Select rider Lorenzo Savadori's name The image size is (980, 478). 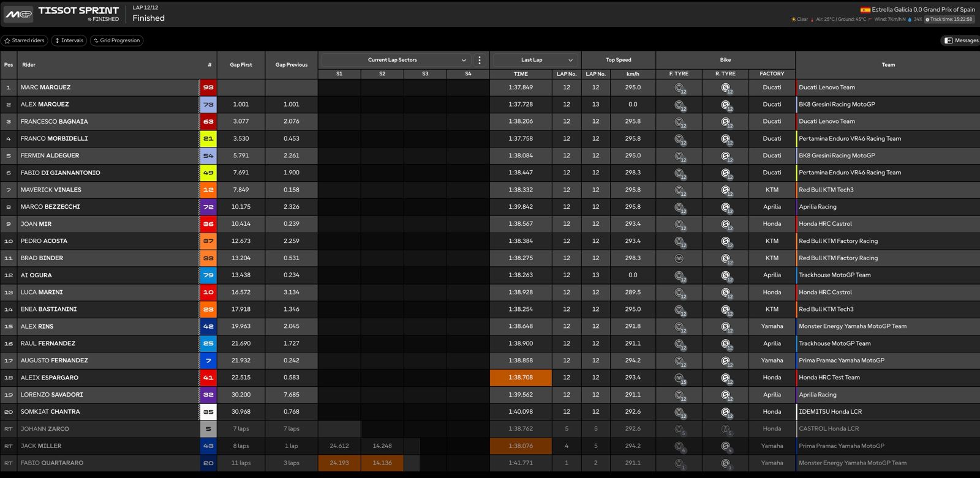(51, 395)
